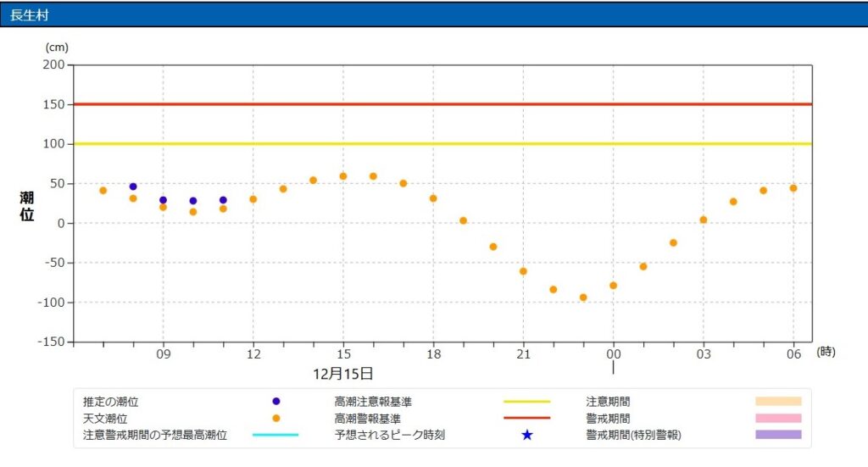Click the 12月15日 date label
This screenshot has height=467, width=868.
[343, 374]
